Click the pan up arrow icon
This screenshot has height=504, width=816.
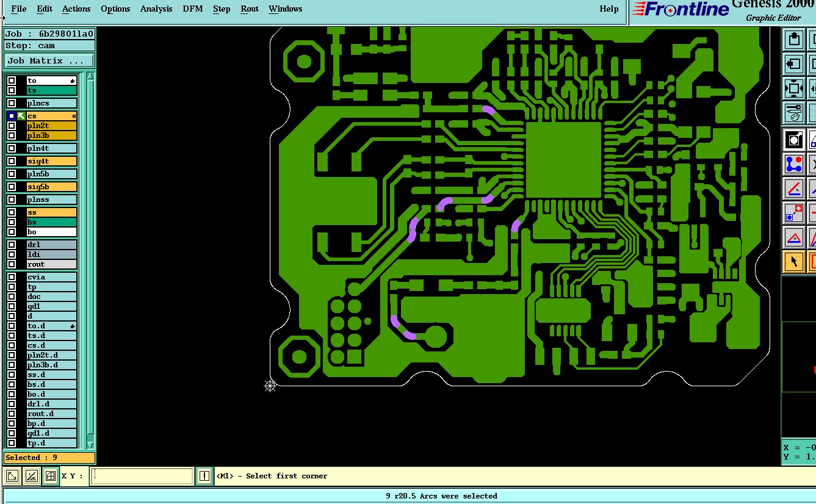(793, 40)
